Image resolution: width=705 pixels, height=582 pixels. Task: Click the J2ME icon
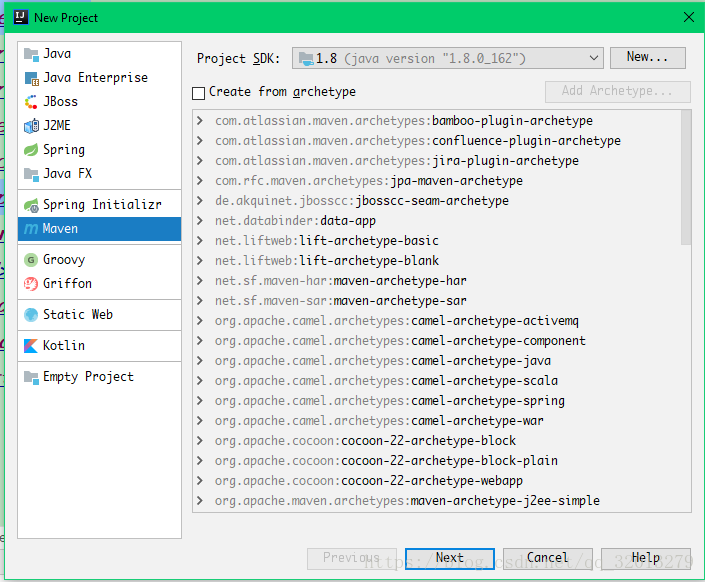coord(31,126)
